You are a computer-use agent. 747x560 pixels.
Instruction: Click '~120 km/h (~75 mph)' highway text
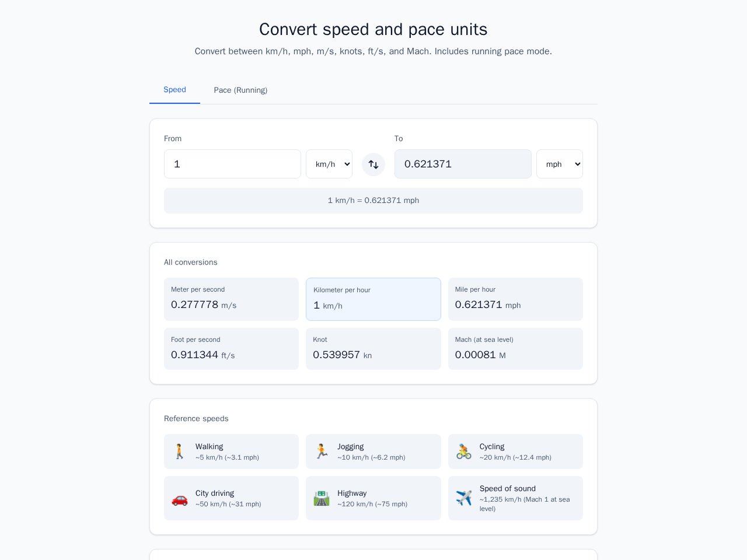pos(372,504)
